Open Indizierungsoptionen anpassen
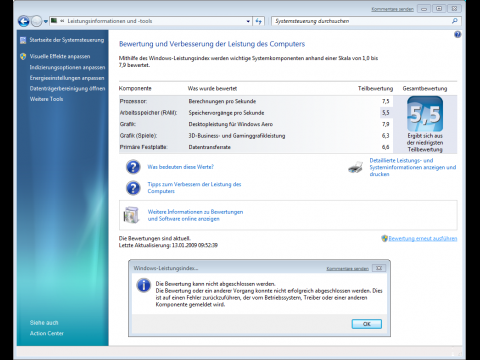The image size is (480, 360). pos(67,67)
